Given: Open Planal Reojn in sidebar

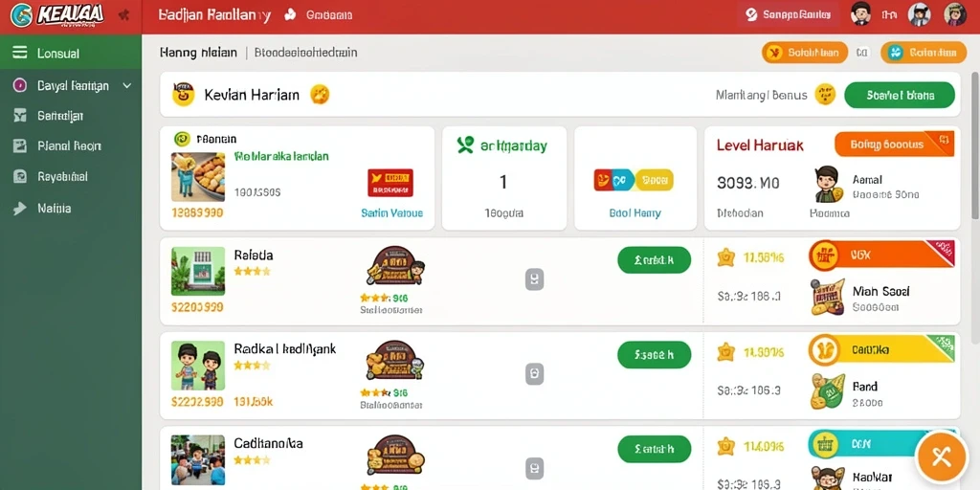Looking at the screenshot, I should click(x=69, y=145).
